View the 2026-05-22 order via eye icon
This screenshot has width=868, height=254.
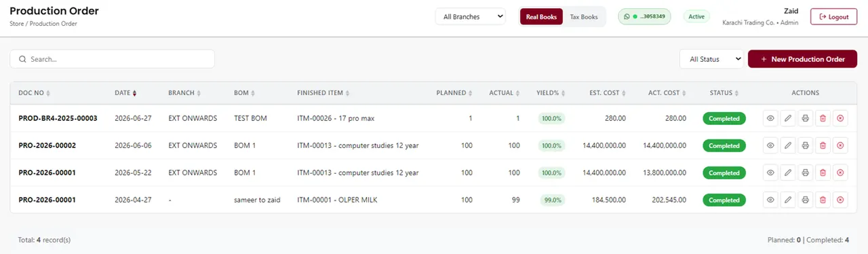[770, 173]
